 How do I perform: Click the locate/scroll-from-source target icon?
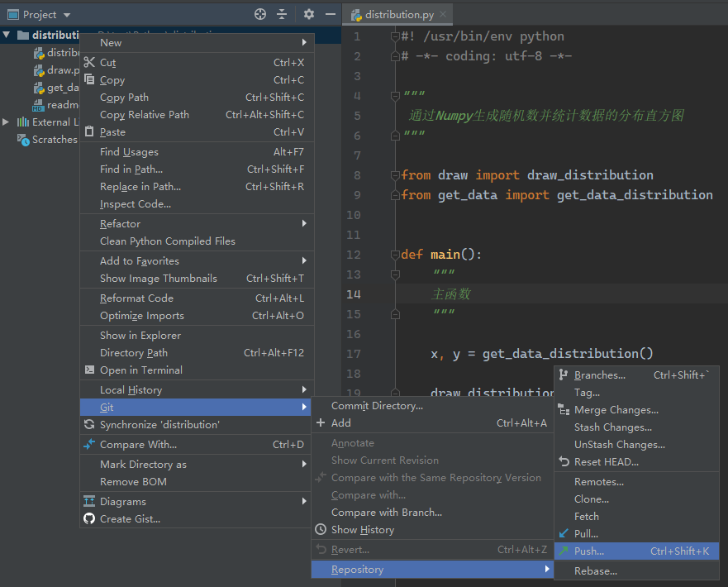(260, 14)
